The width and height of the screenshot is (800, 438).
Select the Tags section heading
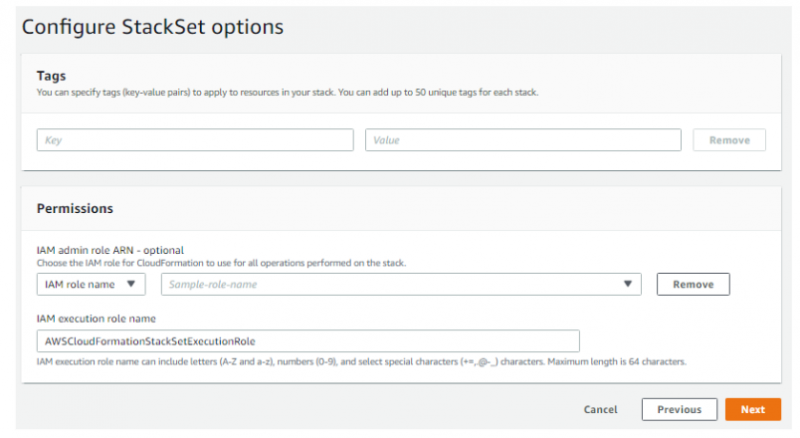click(x=51, y=76)
